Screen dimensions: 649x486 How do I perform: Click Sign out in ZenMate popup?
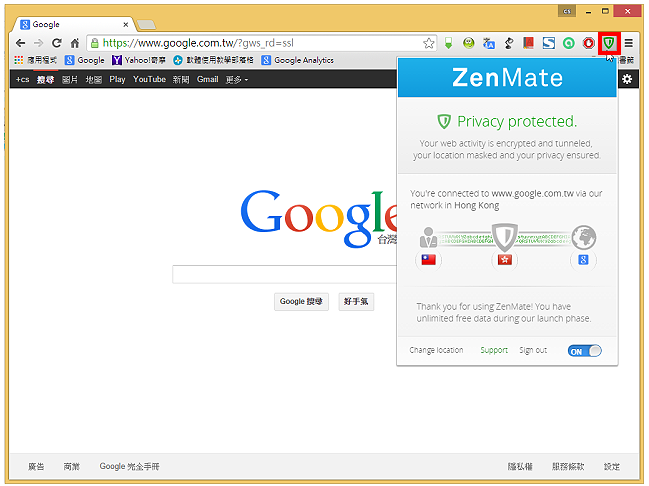pos(533,350)
